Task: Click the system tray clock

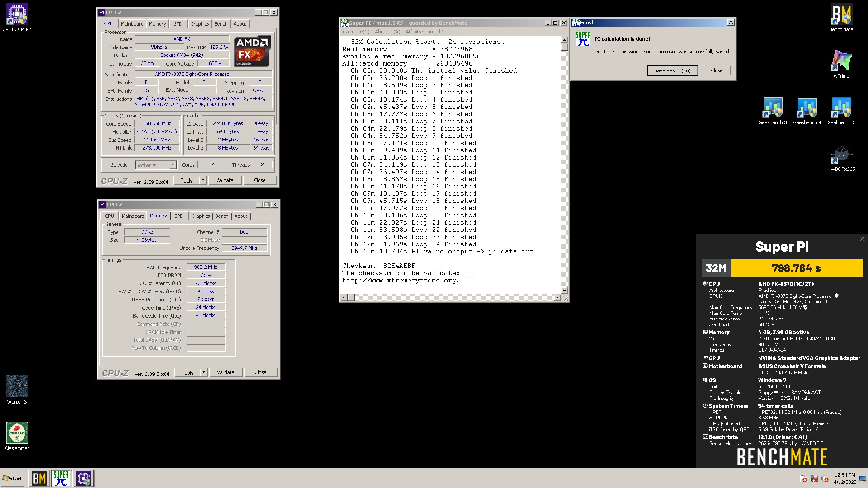Action: pos(844,479)
